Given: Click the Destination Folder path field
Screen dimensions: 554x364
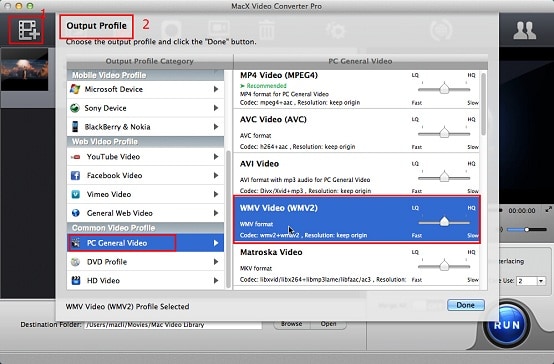Looking at the screenshot, I should (x=173, y=325).
